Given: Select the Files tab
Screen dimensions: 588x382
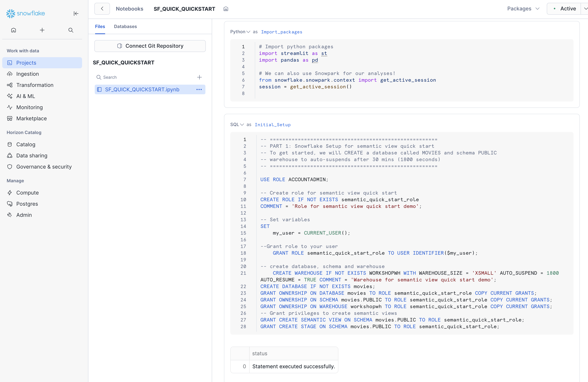Looking at the screenshot, I should coord(100,26).
